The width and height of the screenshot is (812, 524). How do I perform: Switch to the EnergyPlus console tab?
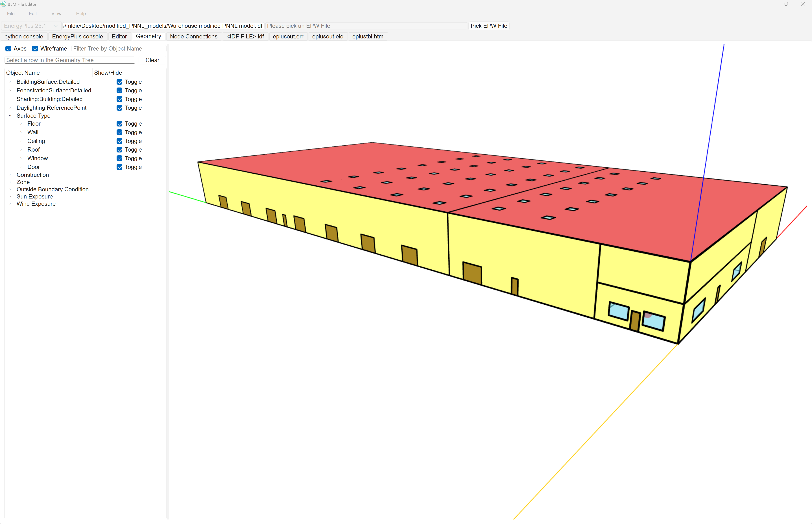pos(78,36)
